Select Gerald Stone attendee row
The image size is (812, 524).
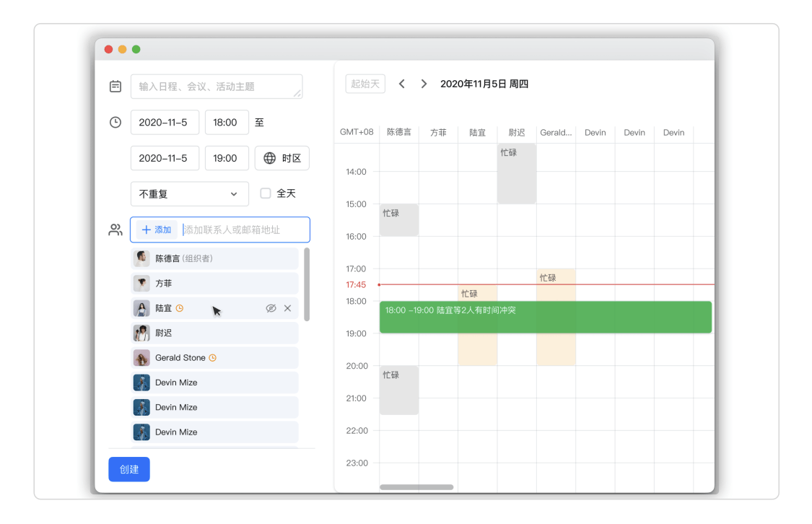tap(214, 358)
